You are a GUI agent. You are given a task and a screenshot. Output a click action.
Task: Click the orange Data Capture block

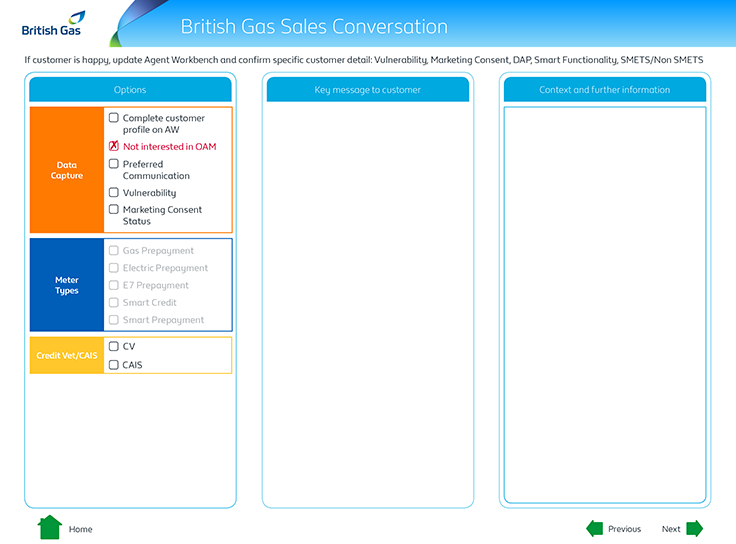(x=67, y=170)
